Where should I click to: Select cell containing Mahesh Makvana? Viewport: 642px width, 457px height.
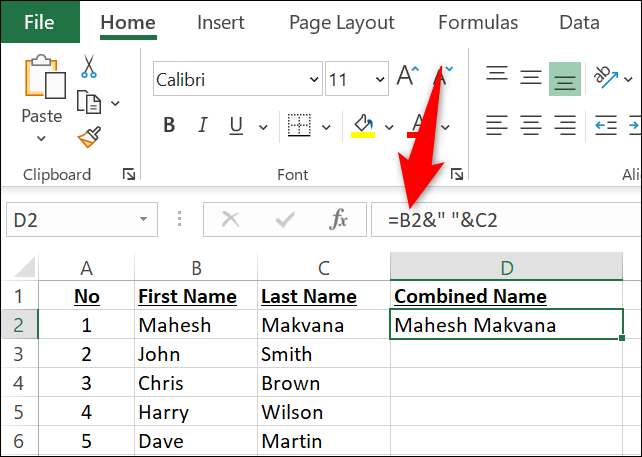pyautogui.click(x=506, y=324)
